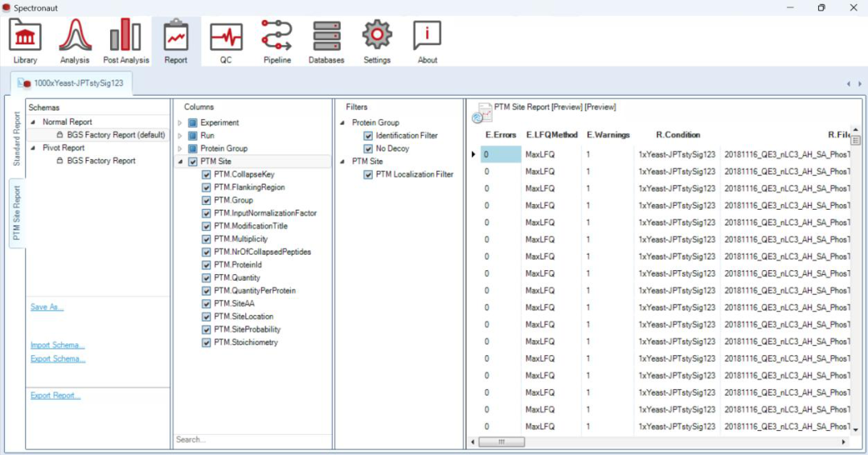Click Export Report link

coord(55,396)
